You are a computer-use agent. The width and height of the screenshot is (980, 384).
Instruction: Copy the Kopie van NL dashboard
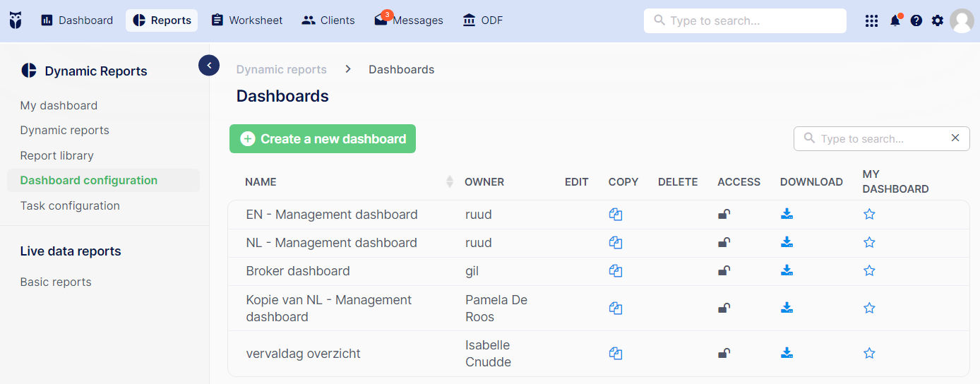click(x=616, y=308)
